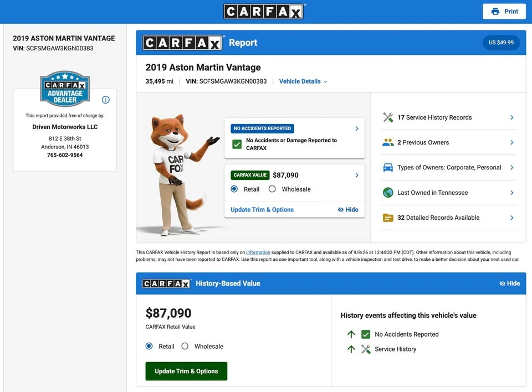Click the sidebar 2019 ASTON MARTIN VANTAGE title
The image size is (532, 392).
coord(64,38)
